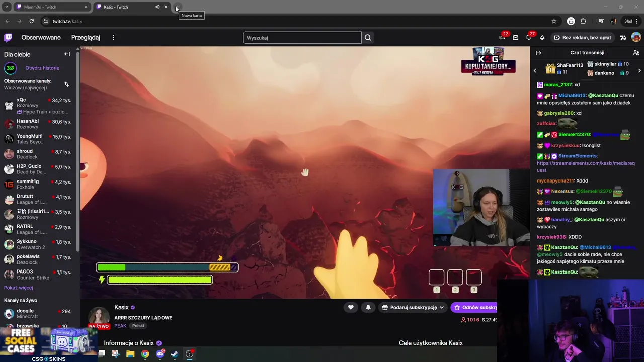Image resolution: width=644 pixels, height=362 pixels.
Task: Collapse the left sidebar
Action: (x=67, y=54)
